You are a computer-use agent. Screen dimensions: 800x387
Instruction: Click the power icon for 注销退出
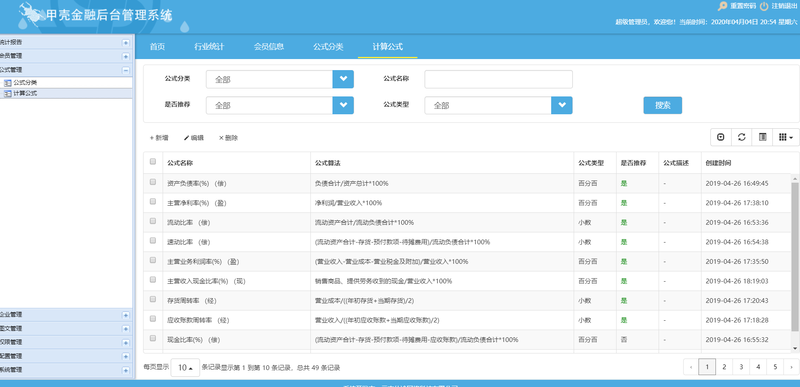pyautogui.click(x=764, y=7)
